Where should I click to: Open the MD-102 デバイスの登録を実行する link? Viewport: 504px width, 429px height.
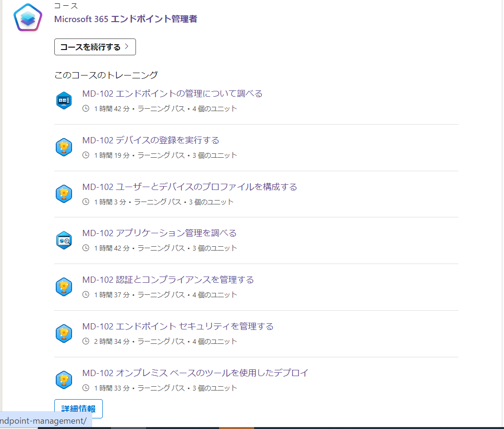(x=151, y=140)
